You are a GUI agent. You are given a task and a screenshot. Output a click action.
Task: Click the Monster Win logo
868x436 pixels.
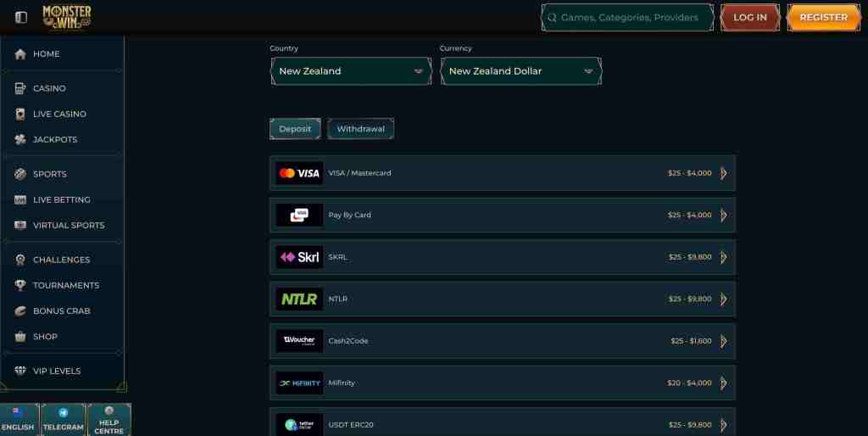coord(67,17)
